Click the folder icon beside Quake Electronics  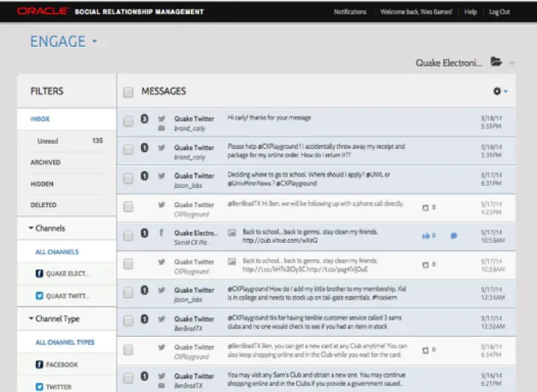point(496,63)
